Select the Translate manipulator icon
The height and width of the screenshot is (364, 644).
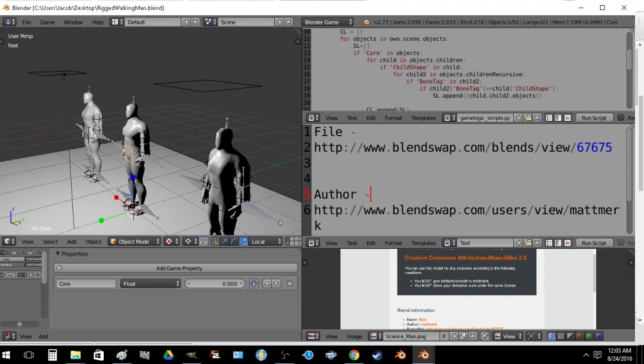[x=223, y=241]
